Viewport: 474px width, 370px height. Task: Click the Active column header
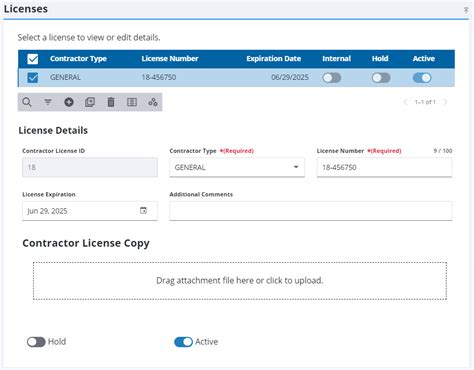[424, 59]
